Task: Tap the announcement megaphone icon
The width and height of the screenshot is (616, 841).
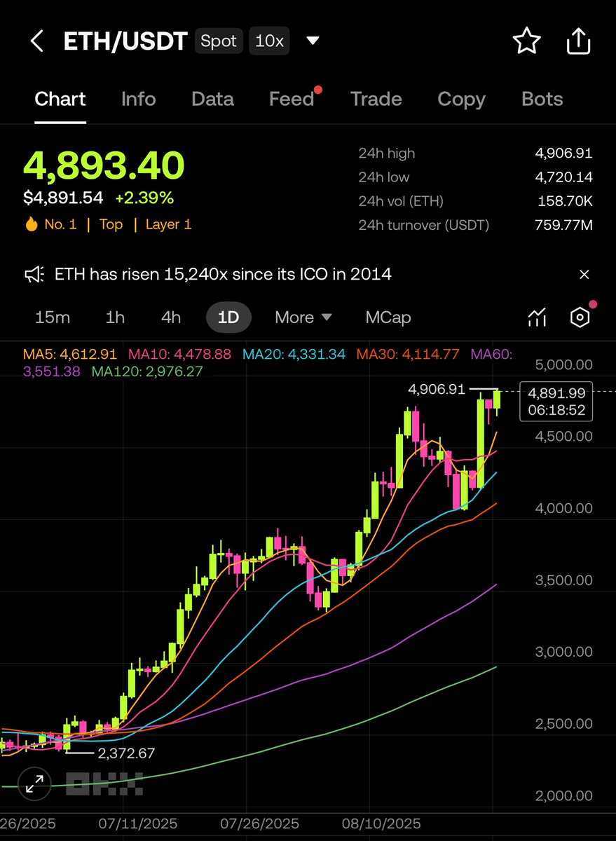Action: point(34,275)
